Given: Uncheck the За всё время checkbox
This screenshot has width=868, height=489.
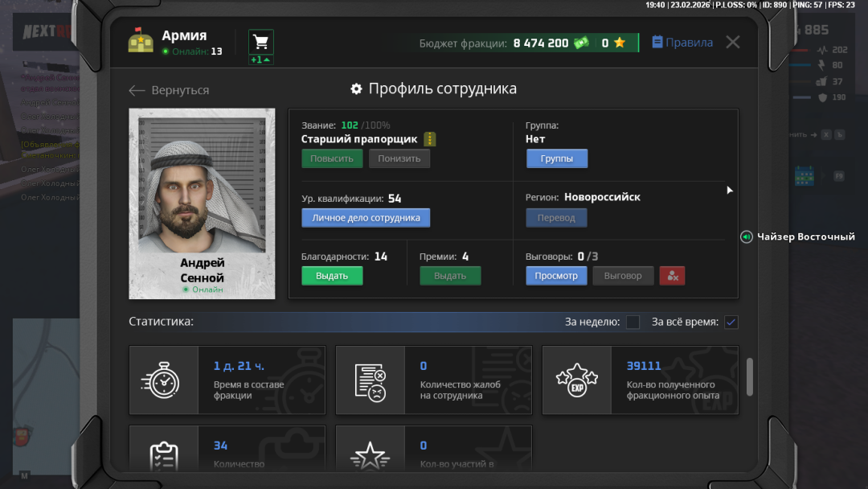Looking at the screenshot, I should (x=731, y=323).
